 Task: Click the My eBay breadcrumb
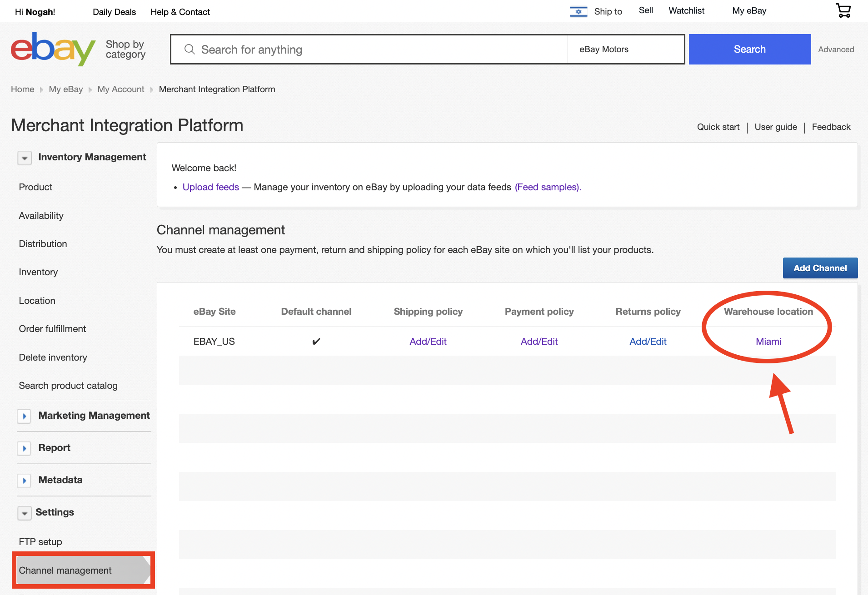click(x=66, y=89)
